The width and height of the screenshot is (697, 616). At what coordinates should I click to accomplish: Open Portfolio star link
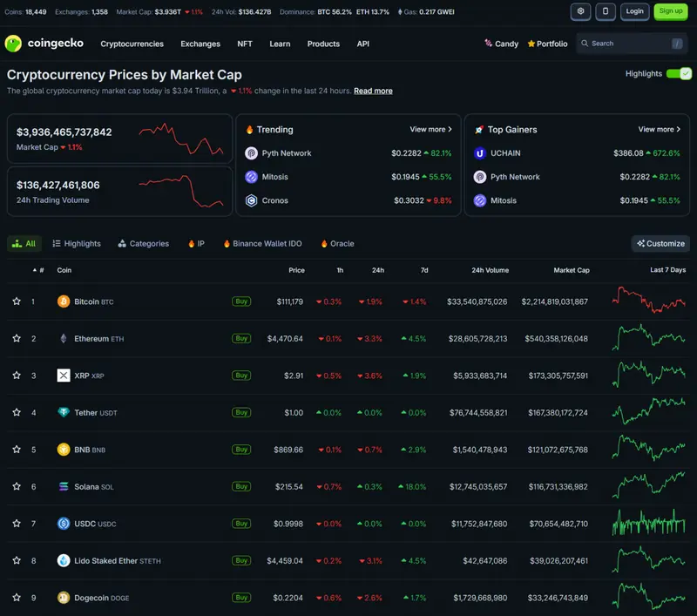click(547, 44)
